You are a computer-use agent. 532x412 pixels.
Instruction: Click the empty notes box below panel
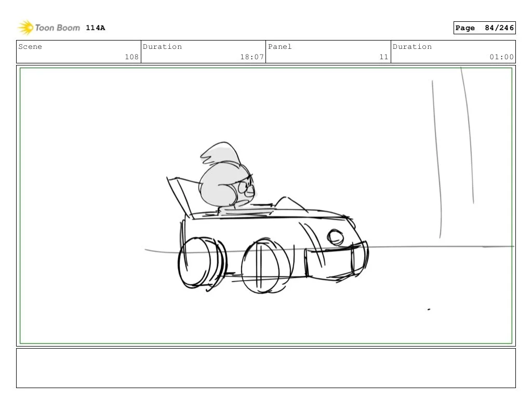click(266, 368)
